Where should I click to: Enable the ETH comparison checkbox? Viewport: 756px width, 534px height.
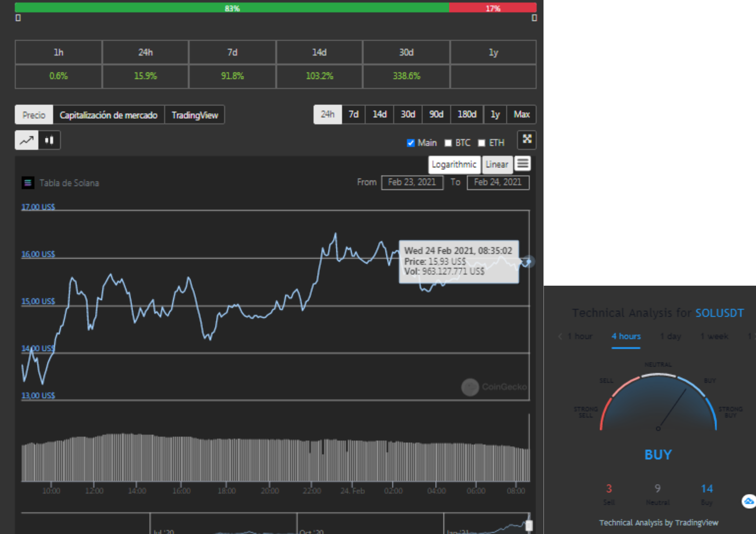coord(482,143)
